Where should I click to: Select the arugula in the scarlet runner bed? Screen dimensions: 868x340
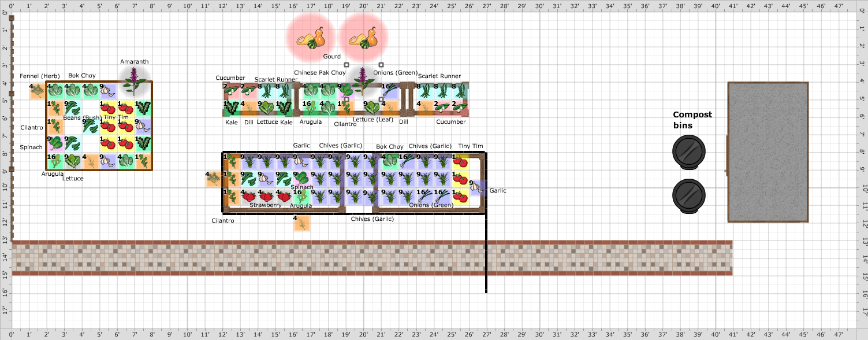311,108
